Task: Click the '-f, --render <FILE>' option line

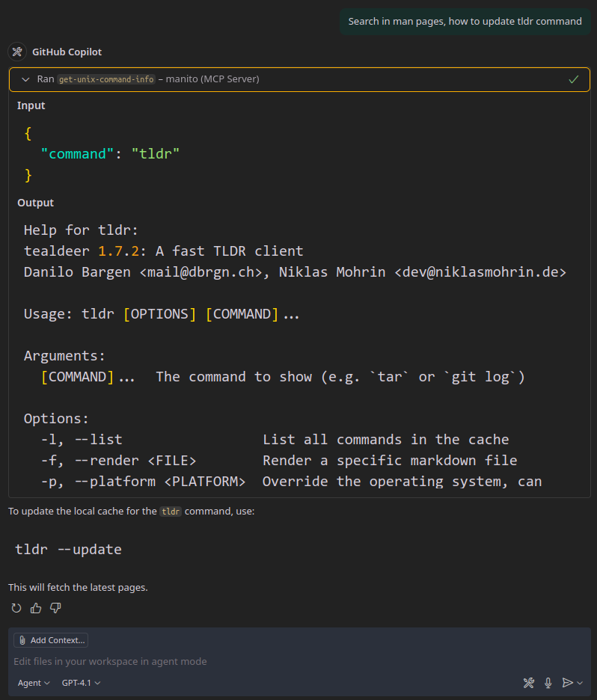Action: pyautogui.click(x=278, y=461)
